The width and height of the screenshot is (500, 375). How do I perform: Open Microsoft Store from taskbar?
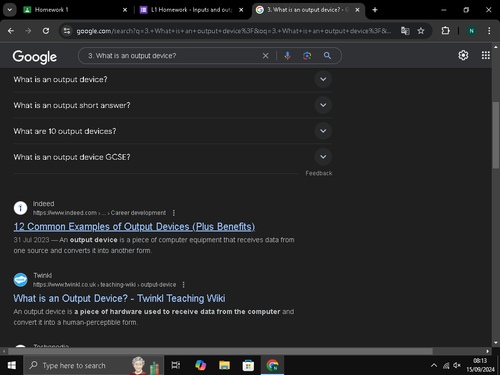(x=248, y=365)
